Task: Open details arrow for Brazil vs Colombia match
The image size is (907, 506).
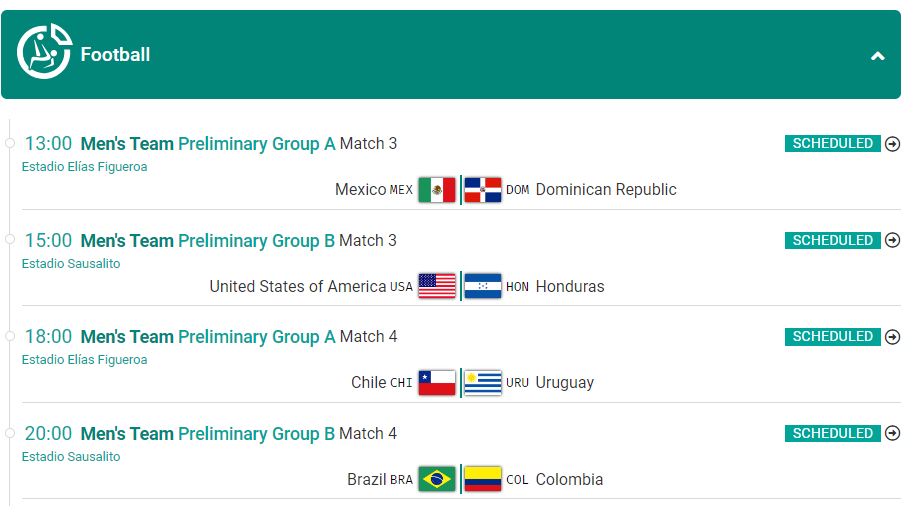Action: point(893,433)
